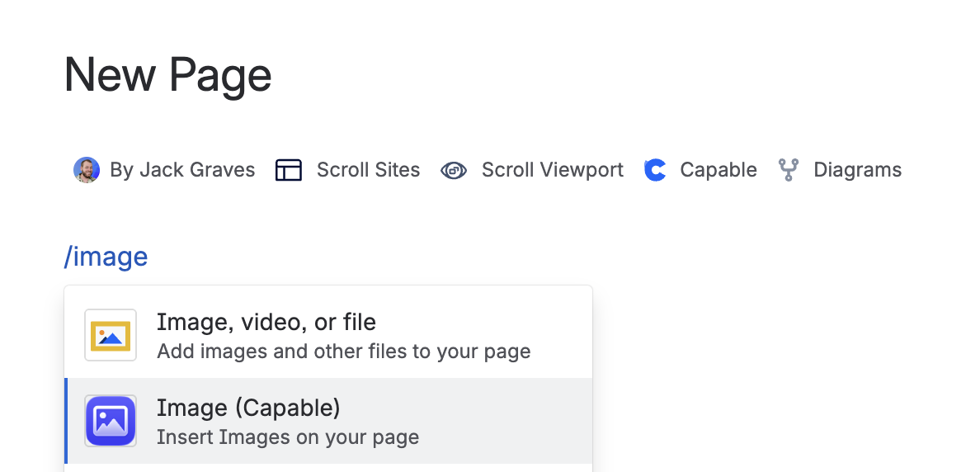Click the 'New Page' title field
The height and width of the screenshot is (472, 980).
click(x=168, y=74)
